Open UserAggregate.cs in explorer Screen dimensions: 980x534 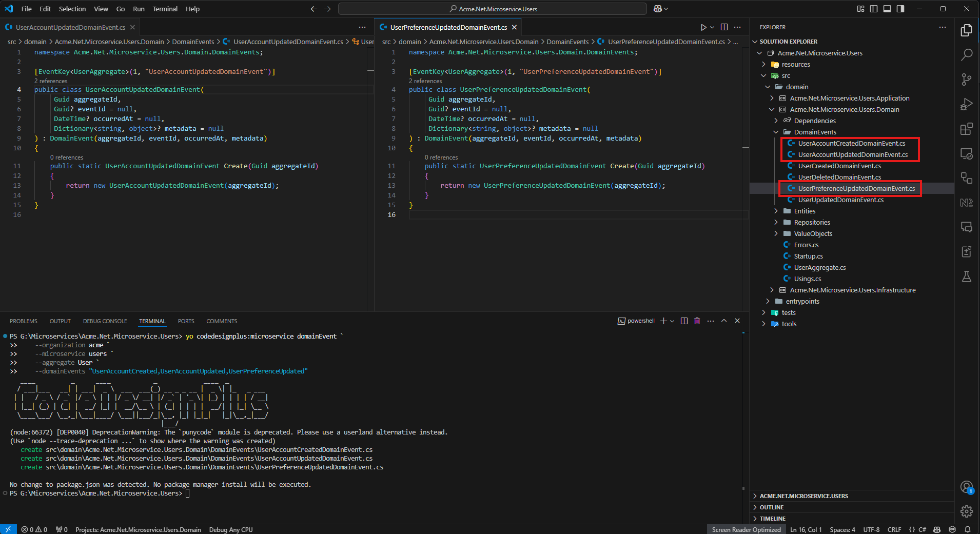pos(819,267)
